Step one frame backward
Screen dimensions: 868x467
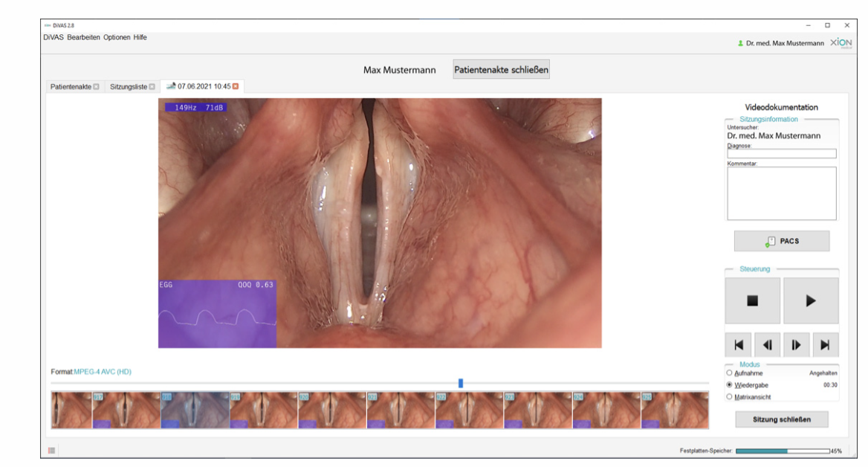[767, 345]
